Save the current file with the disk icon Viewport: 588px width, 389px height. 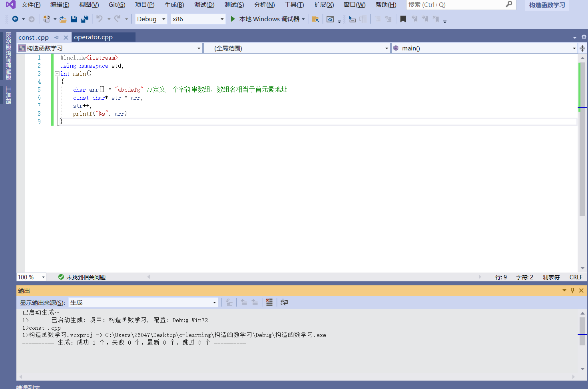pyautogui.click(x=74, y=19)
